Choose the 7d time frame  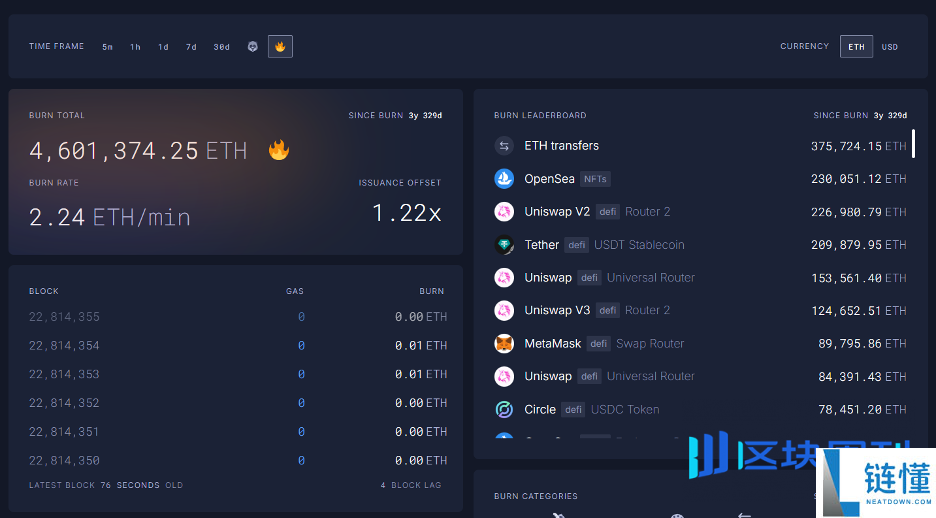click(x=191, y=47)
